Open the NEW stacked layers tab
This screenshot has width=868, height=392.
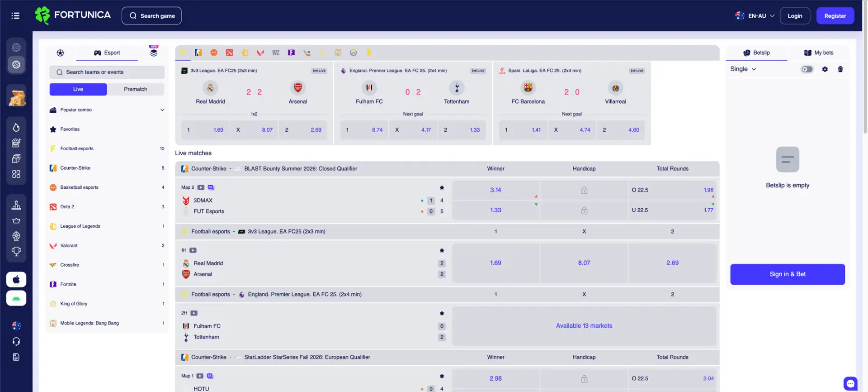154,52
